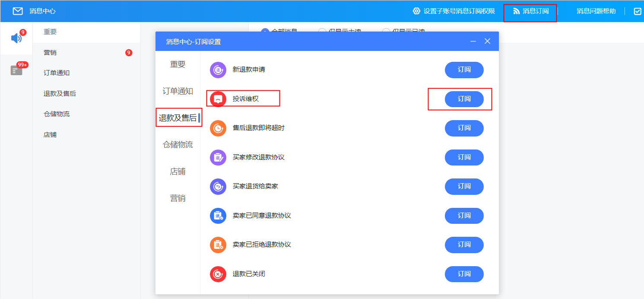Image resolution: width=644 pixels, height=299 pixels.
Task: Click the red 投诉维权 icon
Action: (x=218, y=99)
